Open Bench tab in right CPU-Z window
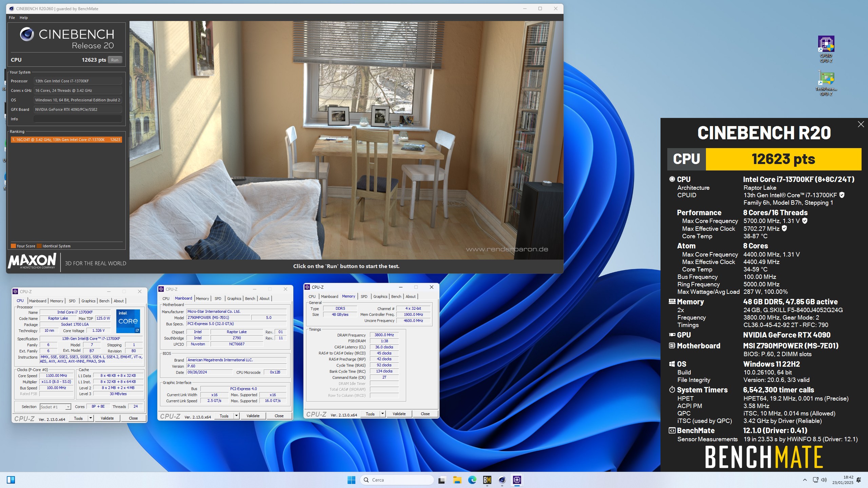The height and width of the screenshot is (488, 868). (396, 297)
